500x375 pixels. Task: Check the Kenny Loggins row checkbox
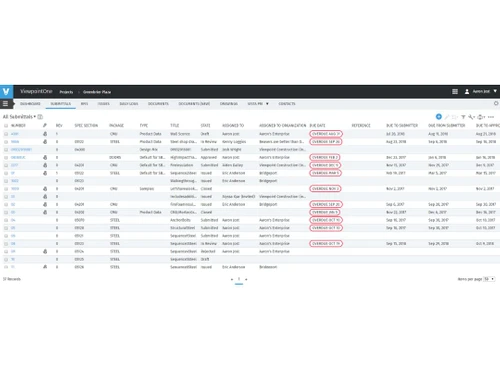click(x=6, y=142)
